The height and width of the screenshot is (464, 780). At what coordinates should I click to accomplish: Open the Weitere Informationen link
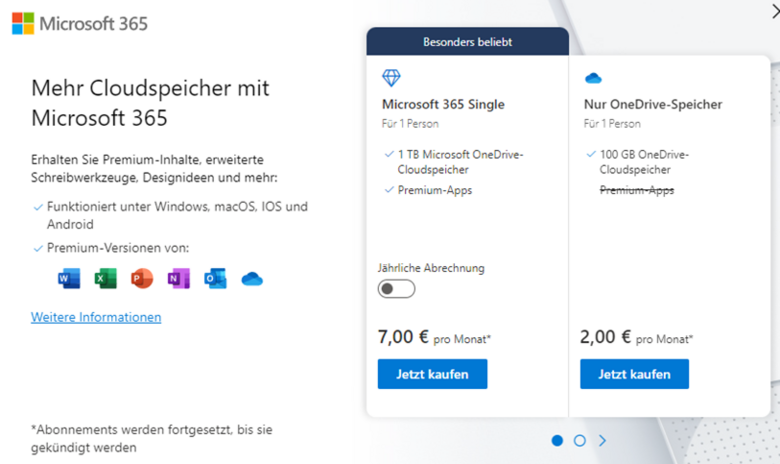click(96, 317)
